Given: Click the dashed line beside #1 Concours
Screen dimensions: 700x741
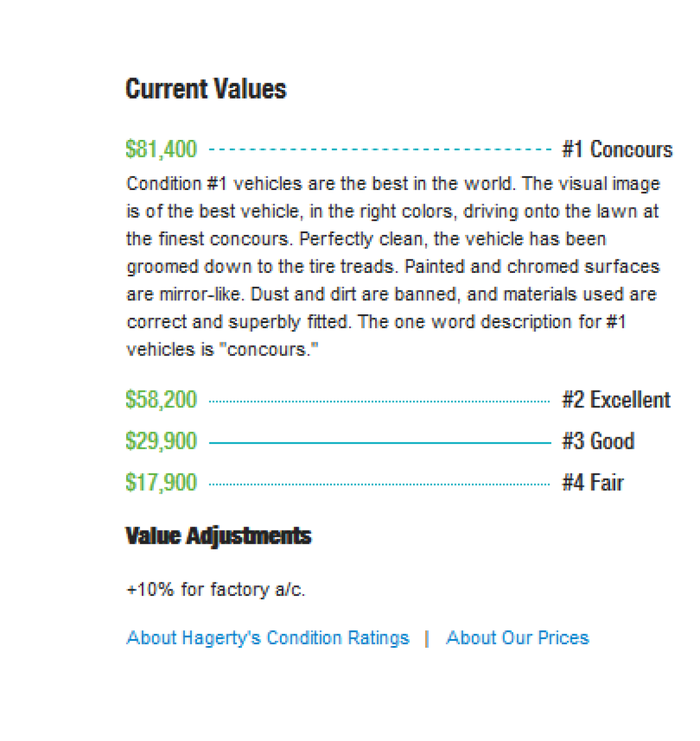Looking at the screenshot, I should (379, 150).
